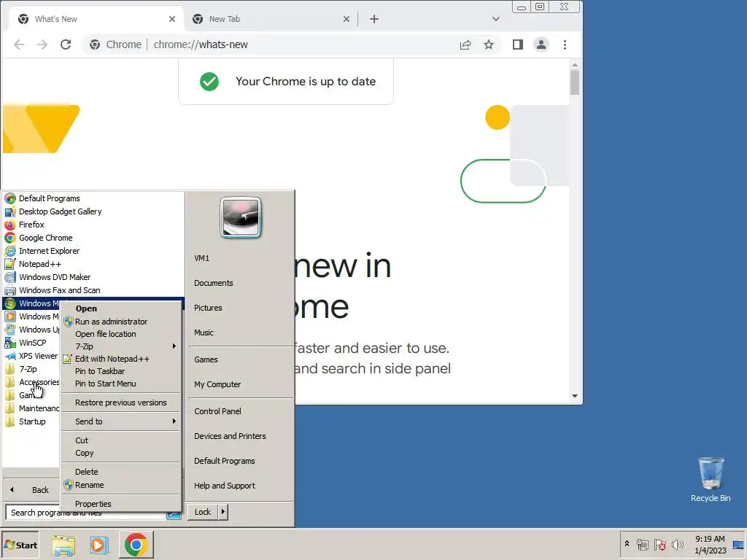Select Restore previous versions

pyautogui.click(x=122, y=402)
